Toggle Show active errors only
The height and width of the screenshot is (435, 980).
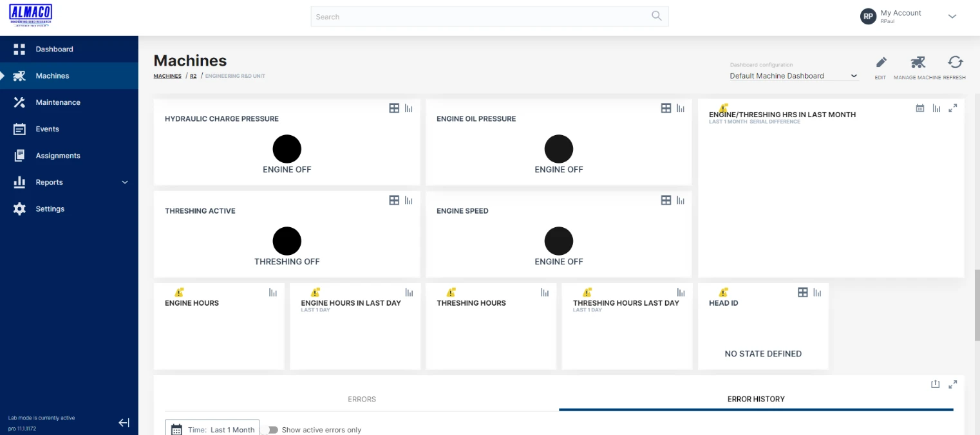pos(270,430)
